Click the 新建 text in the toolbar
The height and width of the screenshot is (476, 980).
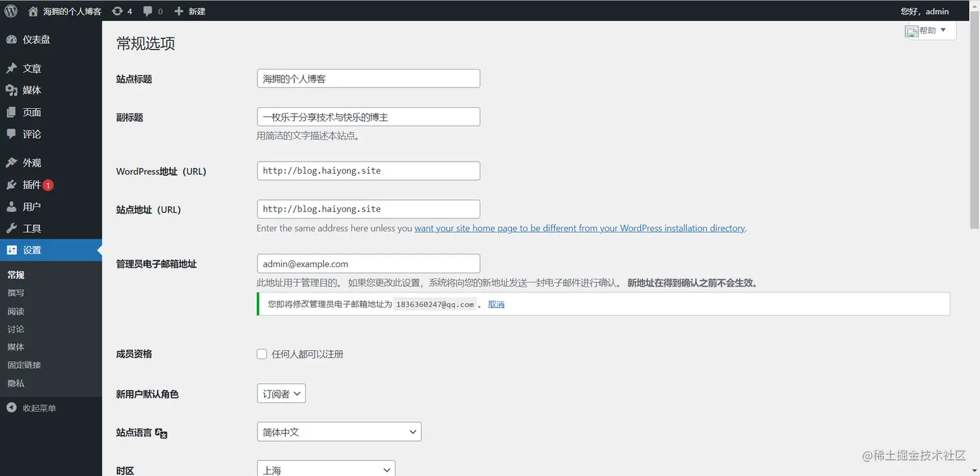point(196,11)
